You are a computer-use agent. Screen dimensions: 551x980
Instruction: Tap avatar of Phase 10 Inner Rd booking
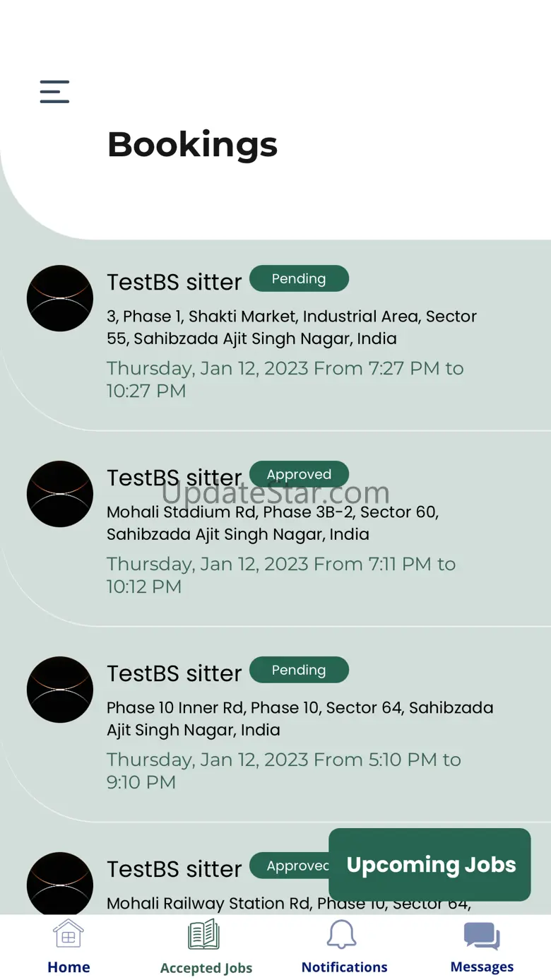click(60, 690)
